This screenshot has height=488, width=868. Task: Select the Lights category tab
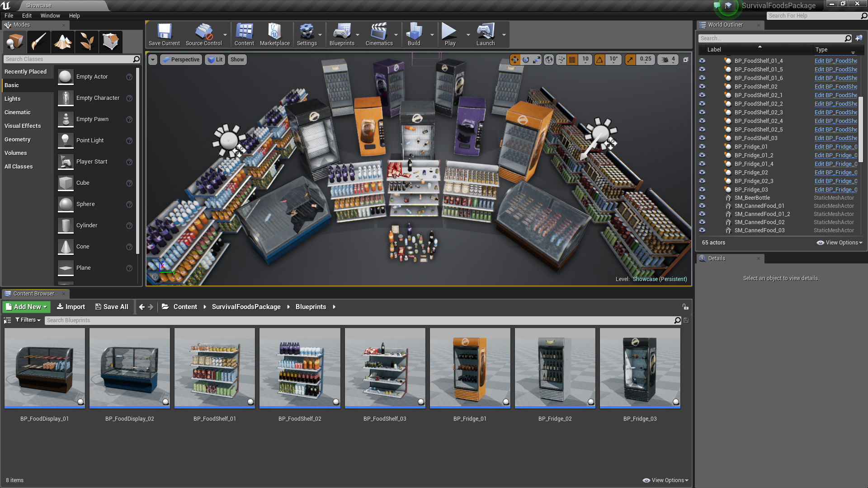(13, 99)
